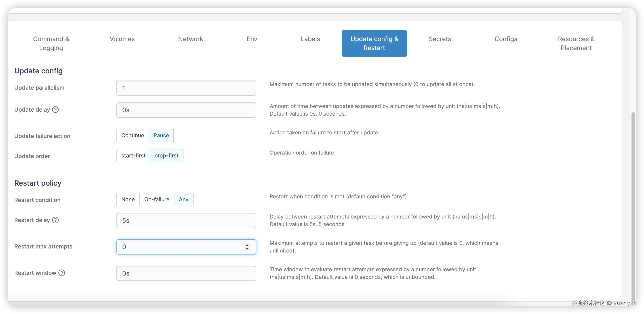The height and width of the screenshot is (314, 644).
Task: Increment Restart max attempts with up arrow
Action: click(247, 245)
